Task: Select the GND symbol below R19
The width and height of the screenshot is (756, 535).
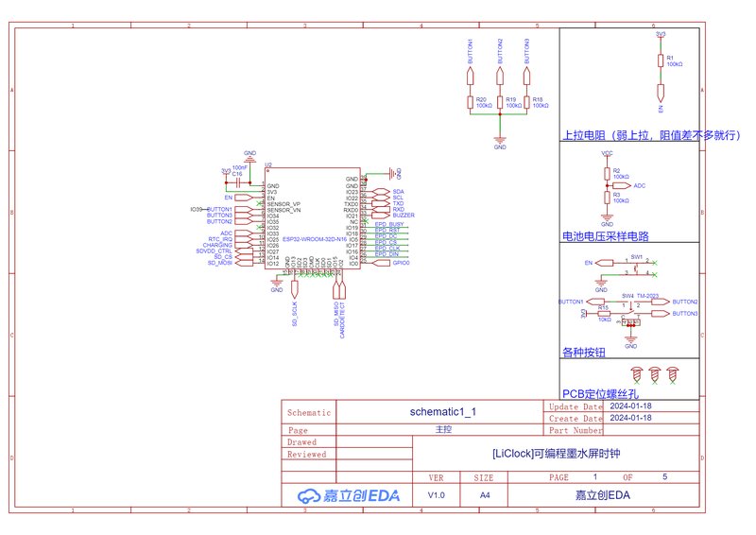Action: point(500,143)
